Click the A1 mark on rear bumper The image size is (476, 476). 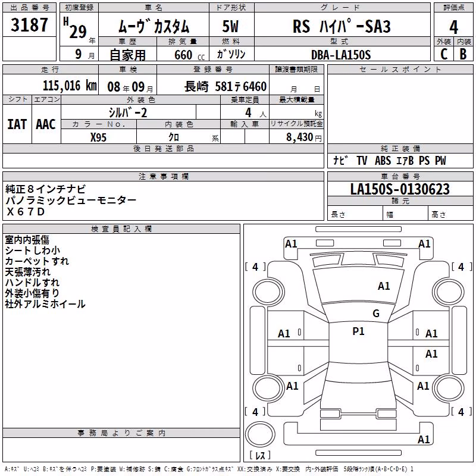(424, 440)
